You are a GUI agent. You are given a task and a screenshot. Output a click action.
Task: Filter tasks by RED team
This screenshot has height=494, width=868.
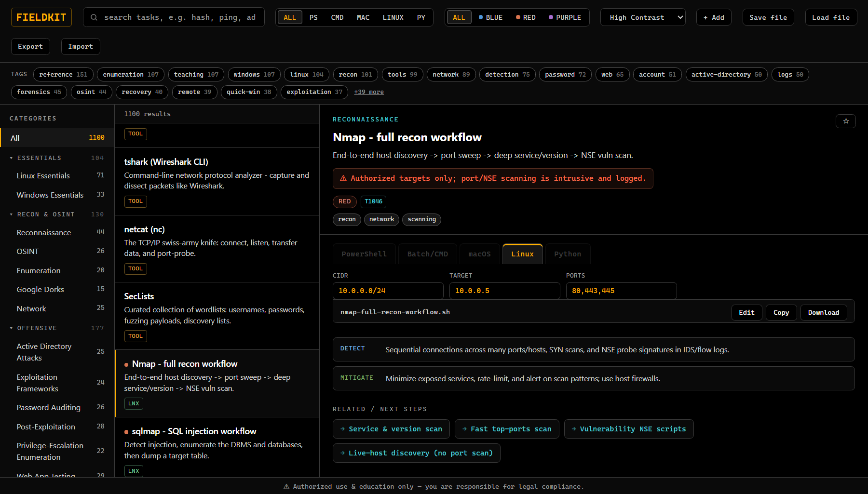(526, 17)
